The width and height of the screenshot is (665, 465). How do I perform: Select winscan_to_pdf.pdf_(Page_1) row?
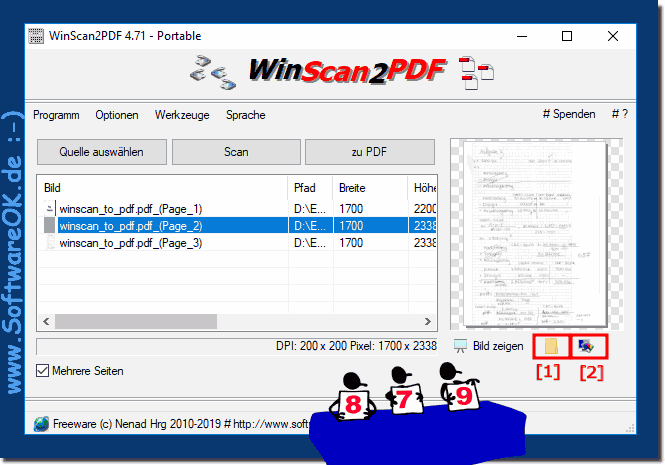click(x=238, y=209)
